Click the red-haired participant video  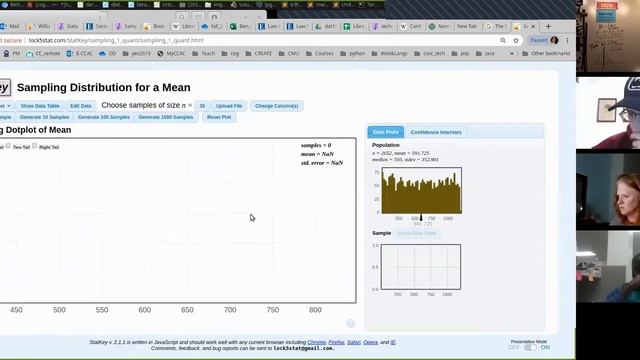[608, 189]
